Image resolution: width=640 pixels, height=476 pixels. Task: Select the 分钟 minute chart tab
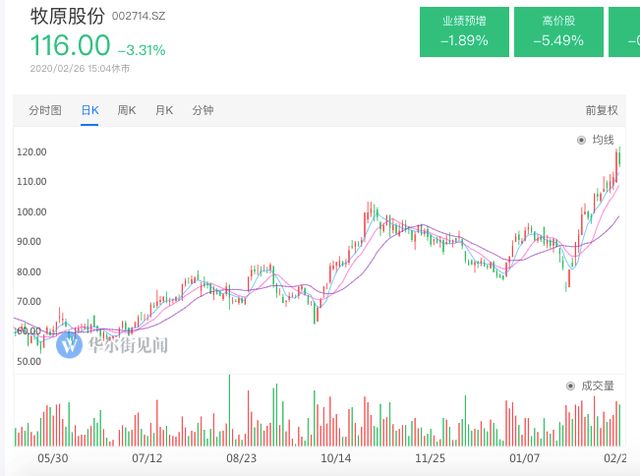203,110
